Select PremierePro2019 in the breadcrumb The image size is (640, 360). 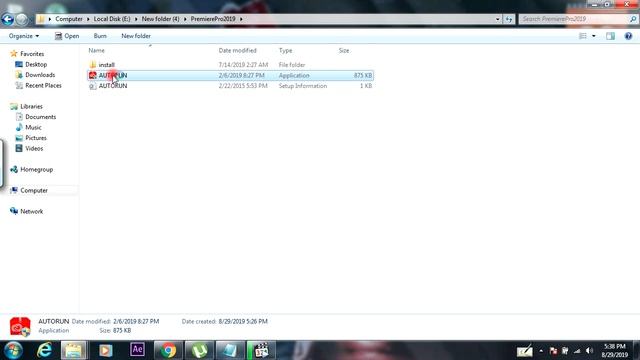tap(213, 19)
